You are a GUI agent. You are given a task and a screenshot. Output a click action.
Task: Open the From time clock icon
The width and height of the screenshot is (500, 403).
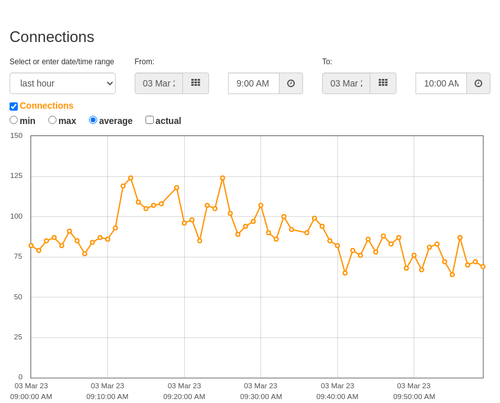click(291, 83)
